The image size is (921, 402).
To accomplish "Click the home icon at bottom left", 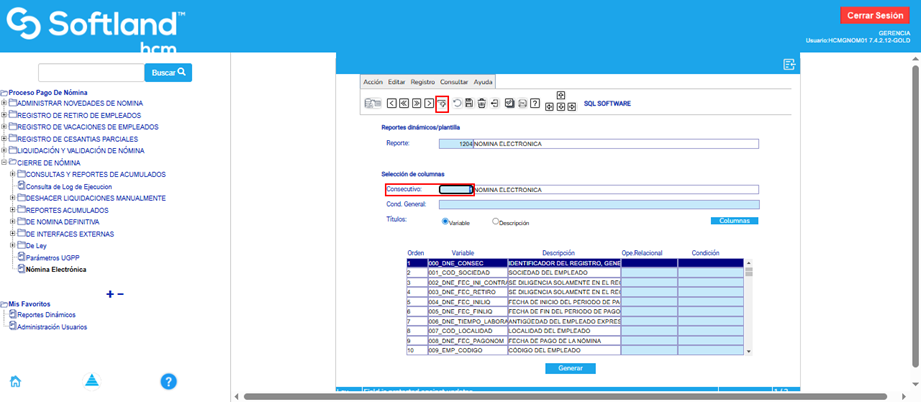I will point(16,381).
